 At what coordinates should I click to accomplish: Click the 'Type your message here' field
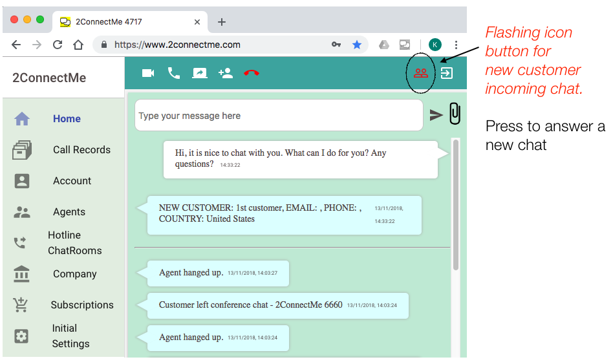click(x=279, y=115)
